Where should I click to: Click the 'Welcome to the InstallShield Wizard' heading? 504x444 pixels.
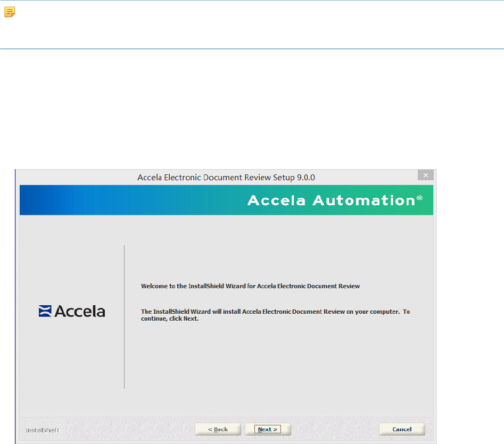(250, 286)
